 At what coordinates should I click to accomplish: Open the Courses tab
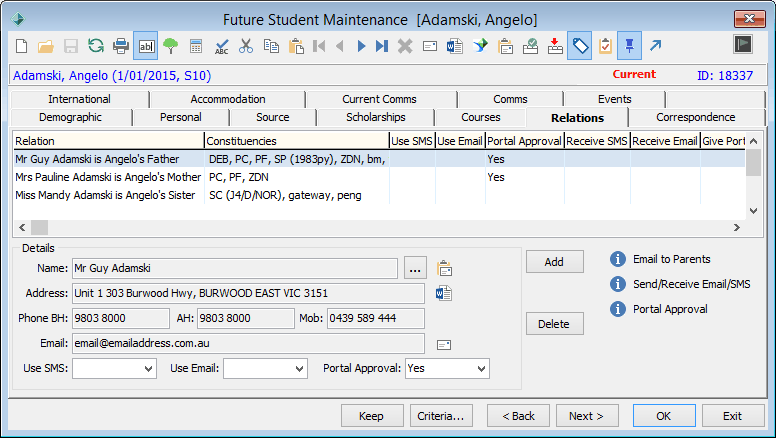click(481, 117)
